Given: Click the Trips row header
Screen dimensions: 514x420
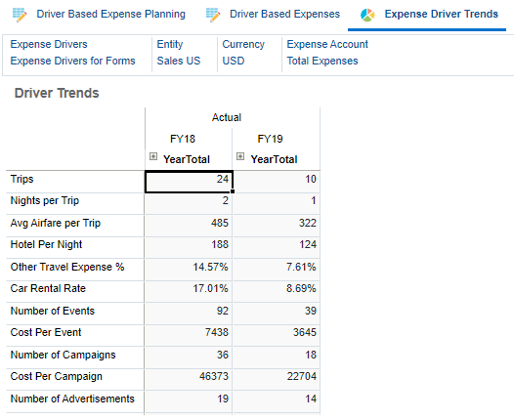Looking at the screenshot, I should (x=75, y=181).
